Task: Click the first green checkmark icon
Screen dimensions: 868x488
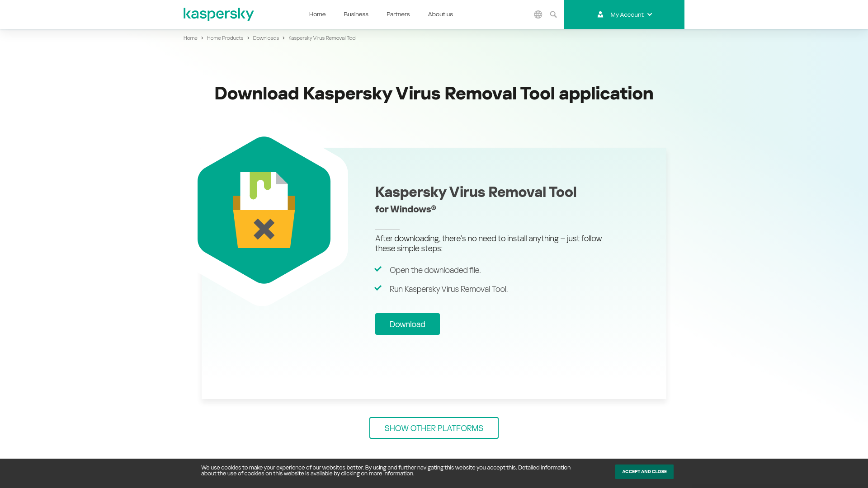Action: [378, 269]
